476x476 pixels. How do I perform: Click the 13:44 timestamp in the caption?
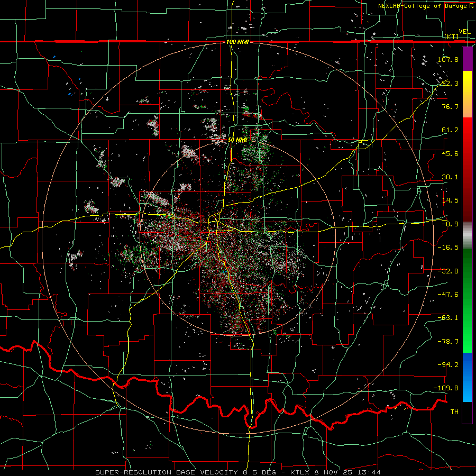[x=370, y=472]
